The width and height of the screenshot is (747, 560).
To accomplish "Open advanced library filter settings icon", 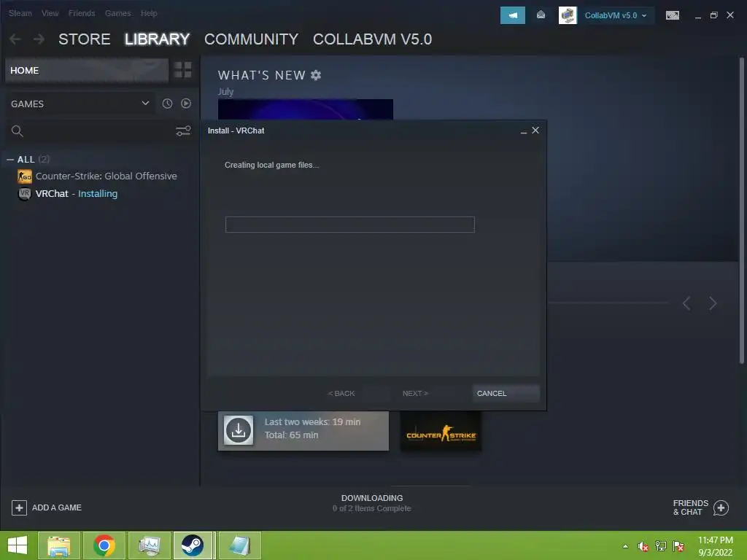I will point(183,131).
